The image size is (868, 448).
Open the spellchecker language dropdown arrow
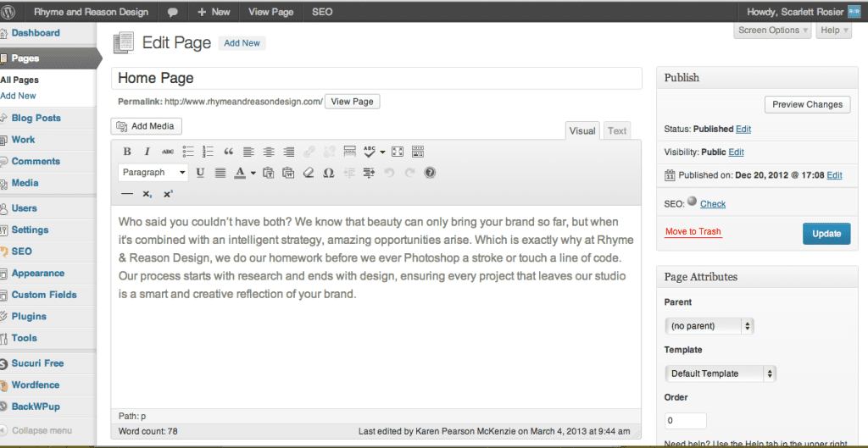pos(382,152)
